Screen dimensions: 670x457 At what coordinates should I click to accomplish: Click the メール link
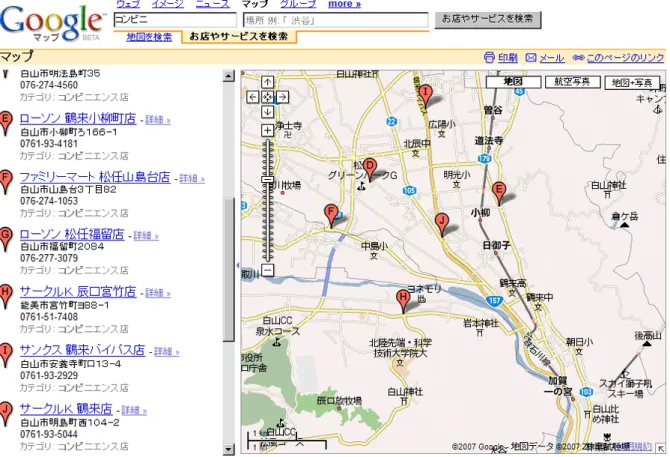point(552,58)
